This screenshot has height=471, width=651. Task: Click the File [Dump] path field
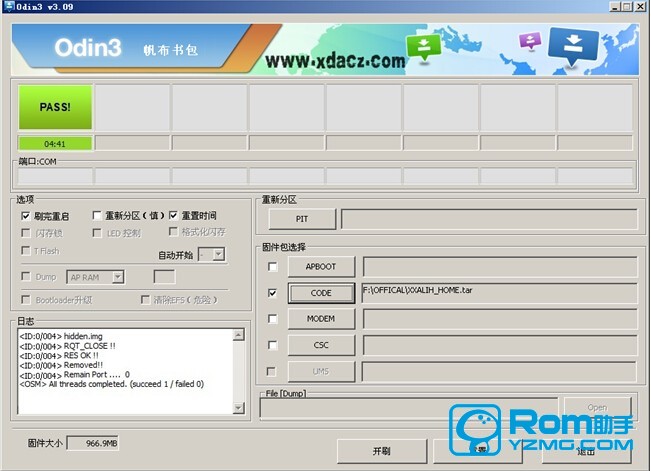[409, 407]
